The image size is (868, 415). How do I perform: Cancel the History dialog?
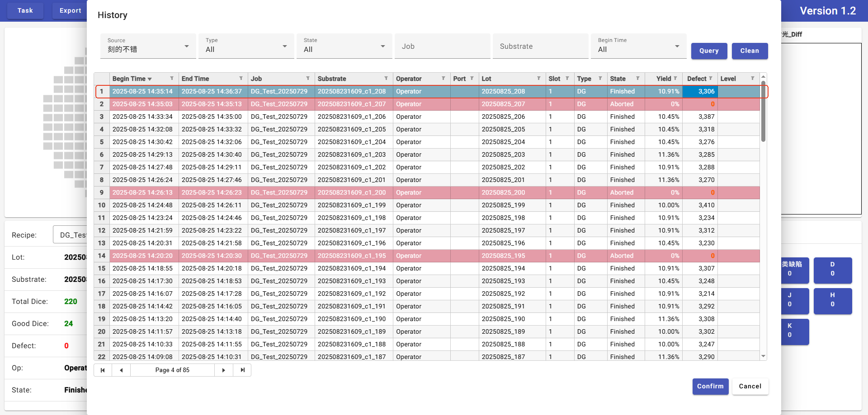click(x=750, y=387)
